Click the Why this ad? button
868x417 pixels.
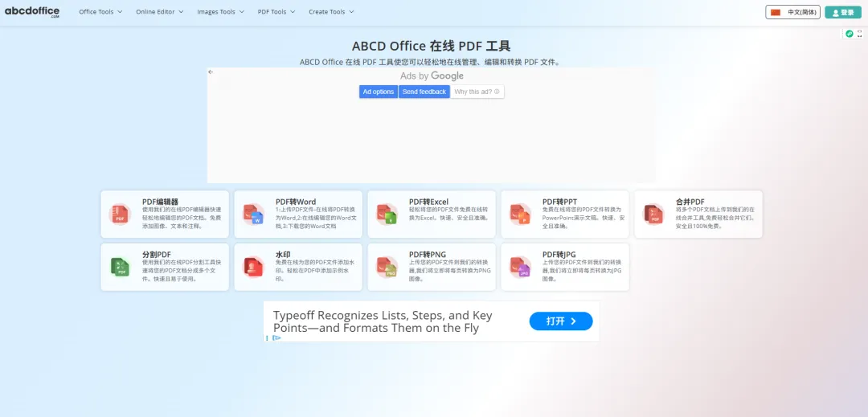pos(477,92)
